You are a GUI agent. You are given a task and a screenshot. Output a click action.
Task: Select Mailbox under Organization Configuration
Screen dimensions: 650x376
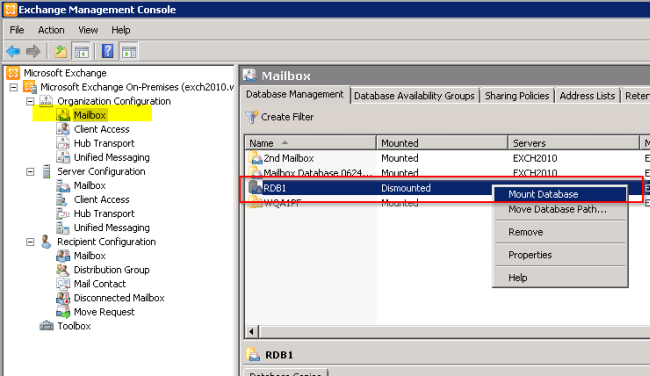90,115
